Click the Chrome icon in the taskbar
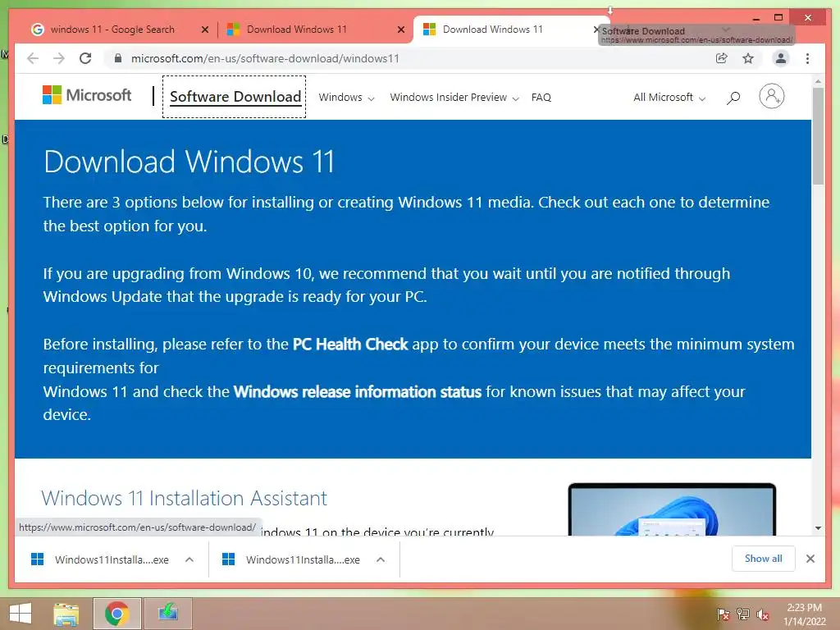 pos(116,614)
